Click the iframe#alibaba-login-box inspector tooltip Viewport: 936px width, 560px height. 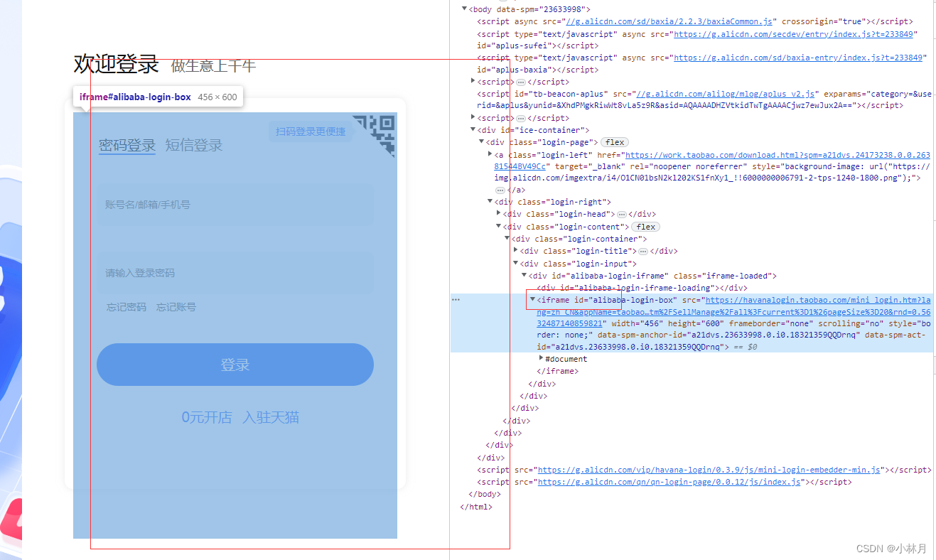(x=158, y=97)
